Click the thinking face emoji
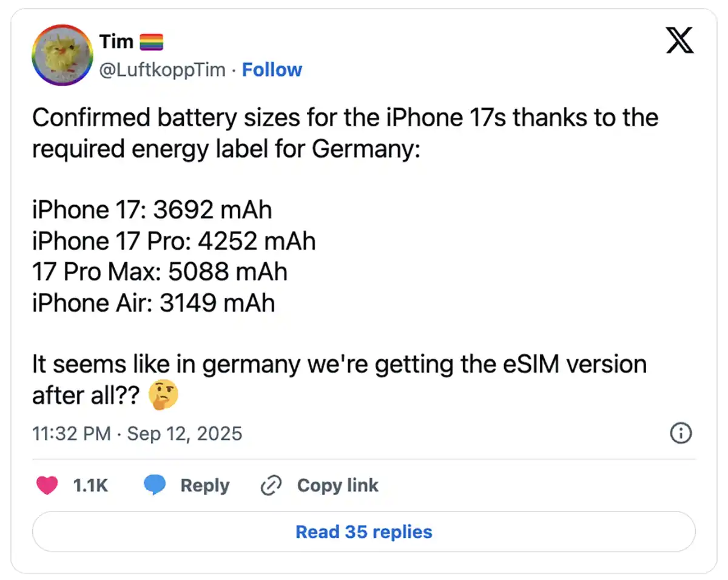Viewport: 728px width, 580px height. [164, 396]
